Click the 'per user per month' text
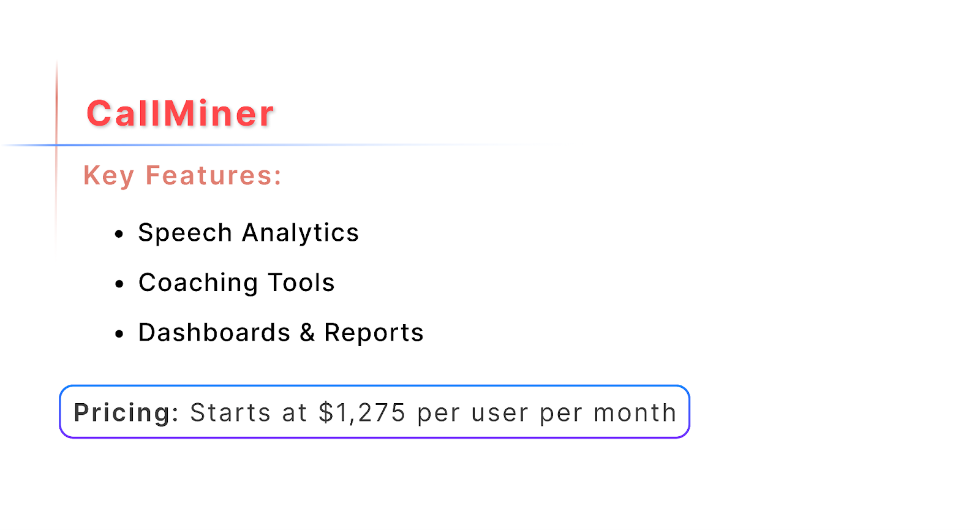The width and height of the screenshot is (980, 530). click(x=546, y=413)
